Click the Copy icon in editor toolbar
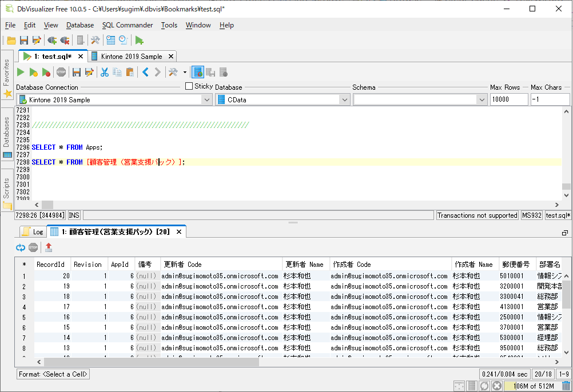Screen dimensions: 573x392 coord(117,72)
